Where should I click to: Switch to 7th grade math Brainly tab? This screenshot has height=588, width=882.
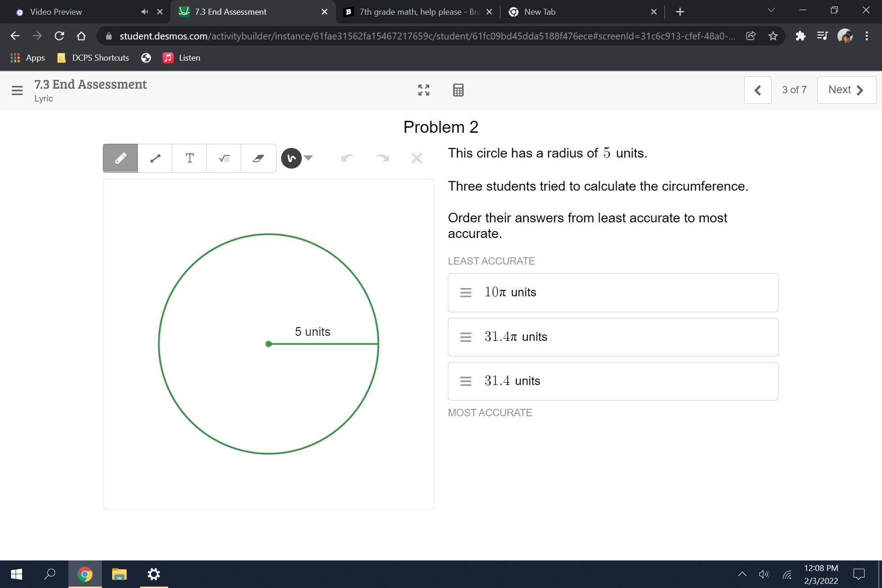tap(418, 12)
